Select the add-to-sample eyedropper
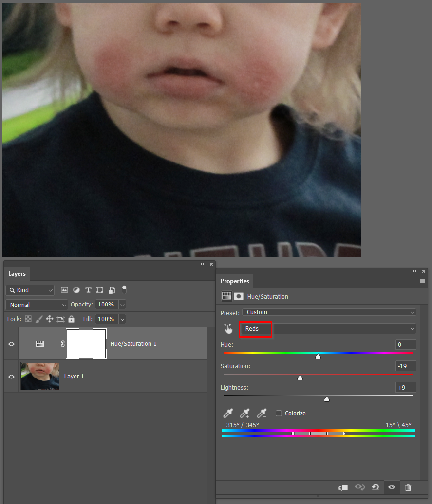Screen dimensions: 432x504 click(x=244, y=413)
